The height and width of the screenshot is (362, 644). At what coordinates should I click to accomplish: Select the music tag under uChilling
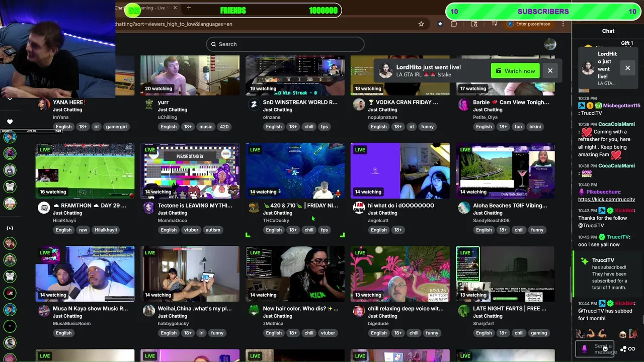click(x=206, y=127)
